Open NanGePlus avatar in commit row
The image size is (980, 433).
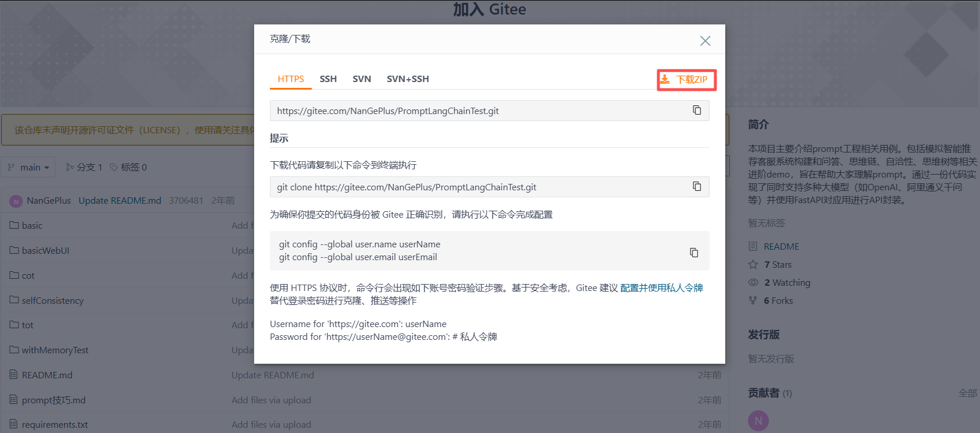[x=16, y=201]
